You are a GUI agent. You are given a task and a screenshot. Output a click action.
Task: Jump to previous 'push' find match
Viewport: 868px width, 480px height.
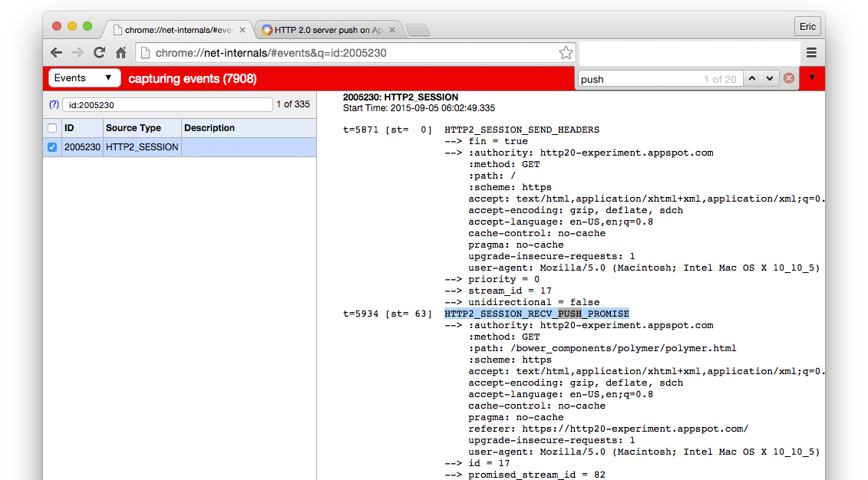752,78
